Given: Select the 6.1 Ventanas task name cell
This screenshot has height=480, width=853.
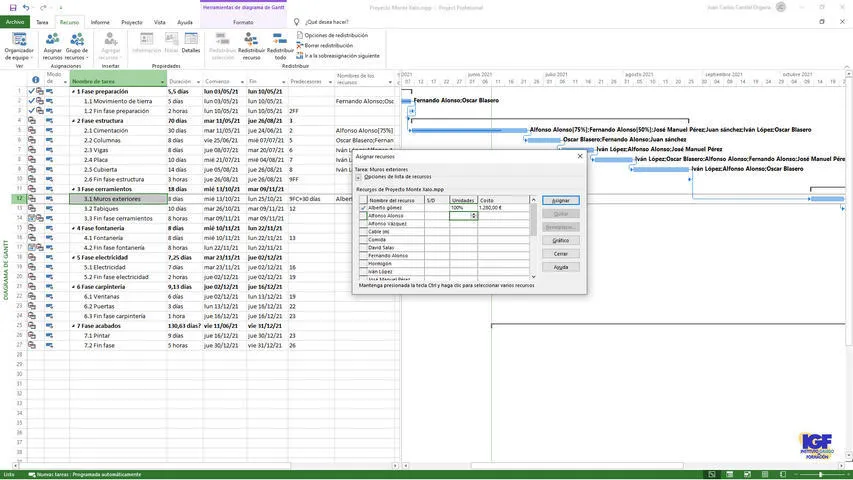Looking at the screenshot, I should tap(118, 297).
